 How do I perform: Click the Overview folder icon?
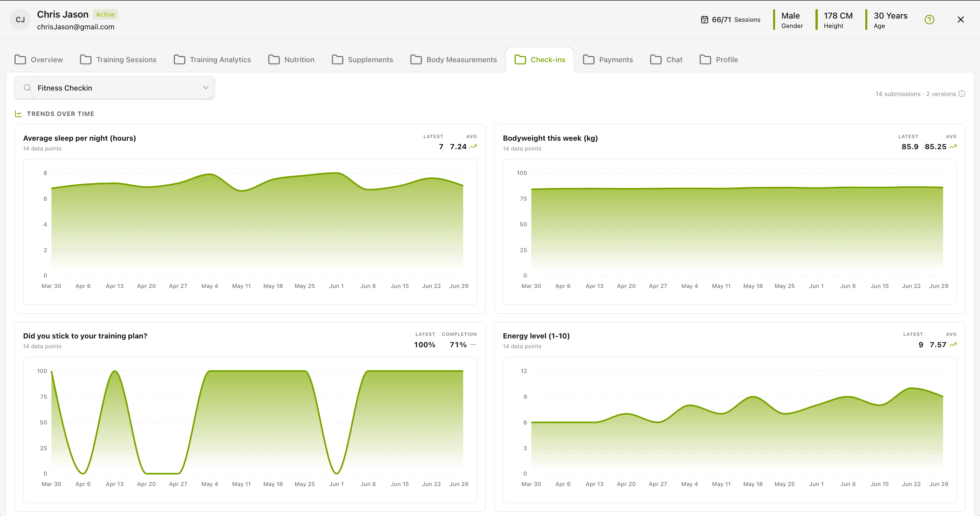(20, 60)
